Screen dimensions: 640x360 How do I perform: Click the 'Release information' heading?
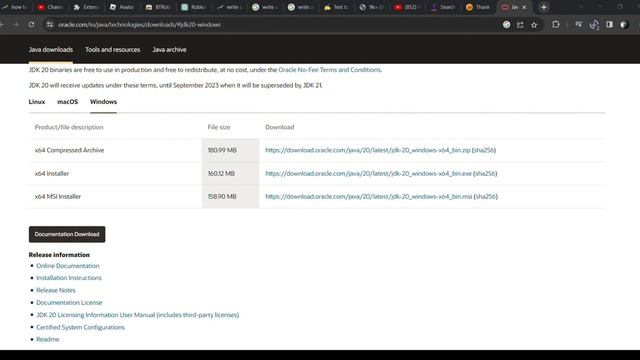(59, 255)
